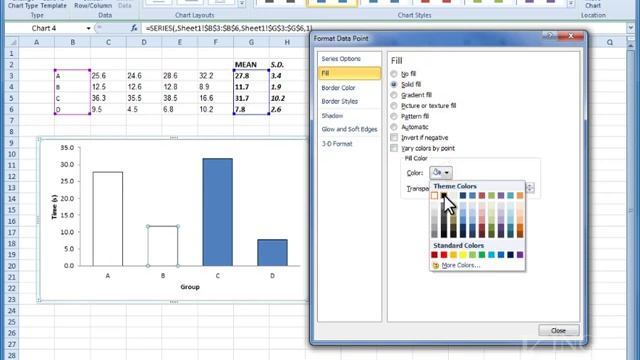Screen dimensions: 640x360
Task: Pick the black theme color swatch
Action: pos(444,196)
